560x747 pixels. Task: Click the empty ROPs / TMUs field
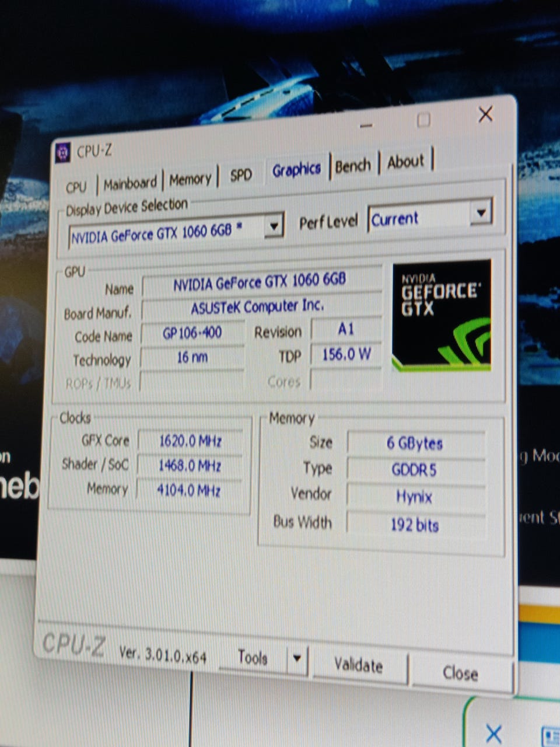pyautogui.click(x=192, y=382)
